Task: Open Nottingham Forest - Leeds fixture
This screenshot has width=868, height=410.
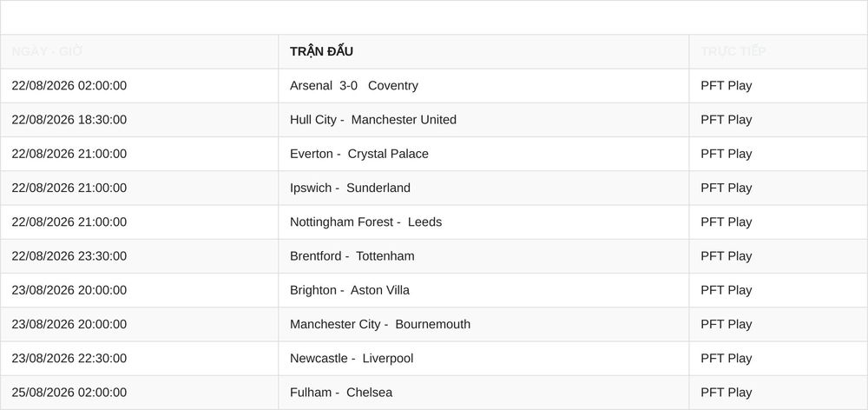Action: click(365, 222)
